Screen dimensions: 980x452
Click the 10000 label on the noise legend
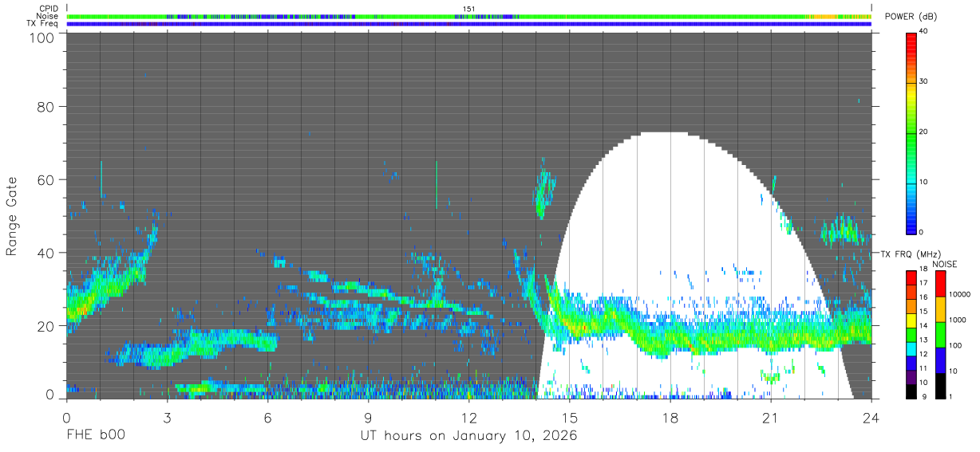[x=959, y=294]
